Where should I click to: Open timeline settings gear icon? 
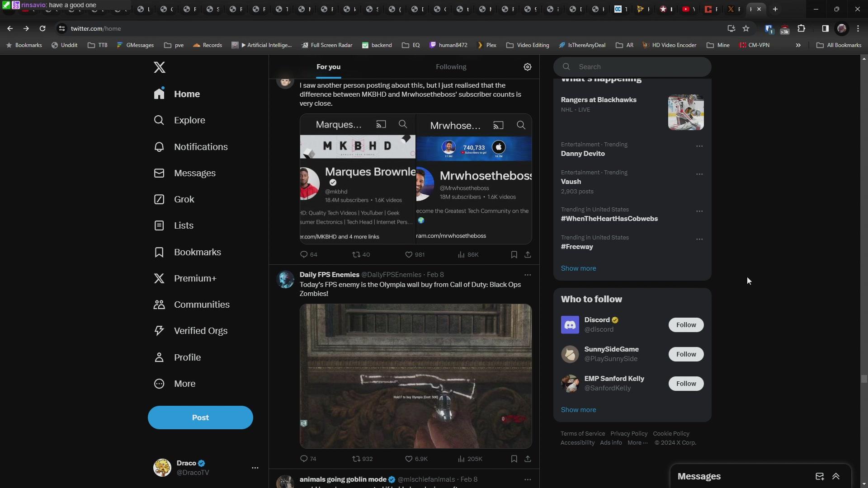click(528, 67)
